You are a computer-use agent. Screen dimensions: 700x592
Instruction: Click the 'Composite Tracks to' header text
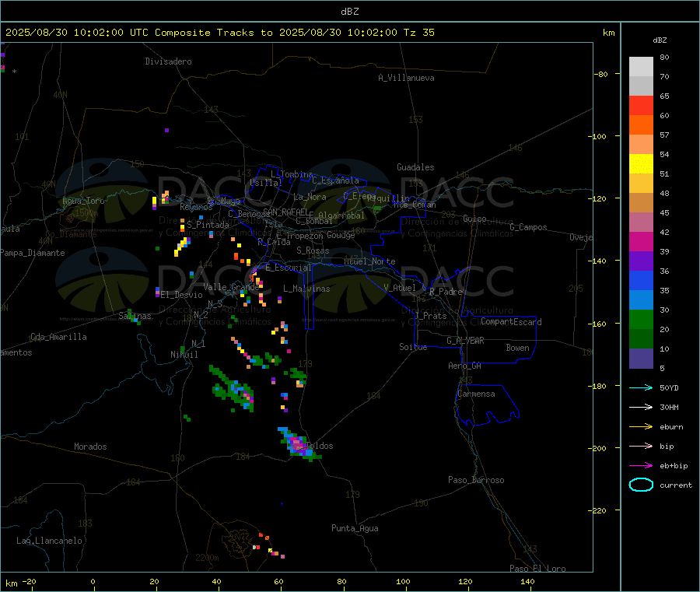click(x=213, y=33)
